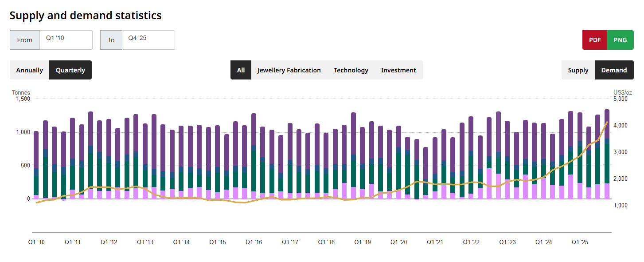The height and width of the screenshot is (262, 644).
Task: Click the To label box
Action: tap(111, 40)
